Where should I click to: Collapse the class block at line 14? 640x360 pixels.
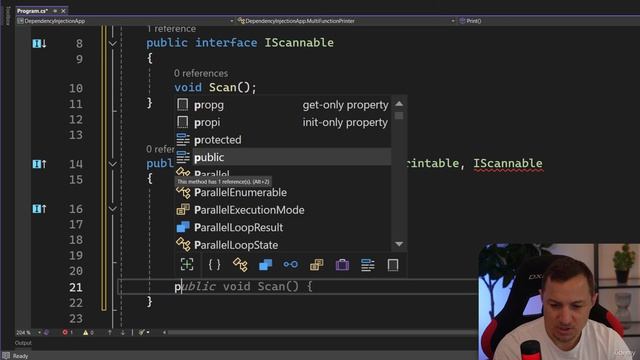pyautogui.click(x=113, y=164)
